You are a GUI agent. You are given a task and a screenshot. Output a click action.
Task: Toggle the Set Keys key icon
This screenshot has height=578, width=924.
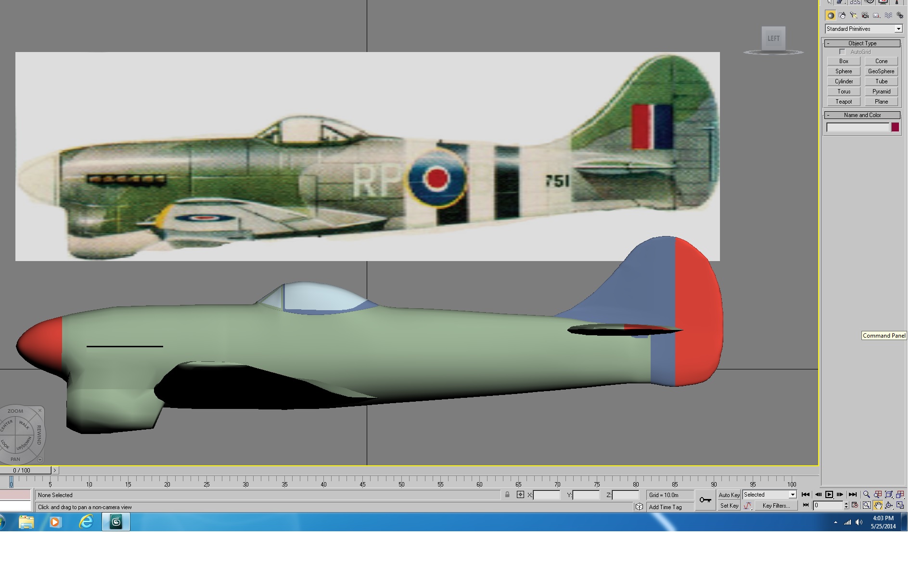pos(705,500)
